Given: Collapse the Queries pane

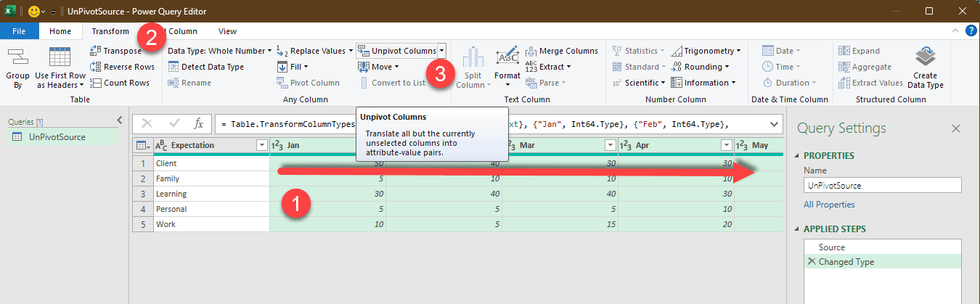Looking at the screenshot, I should click(120, 120).
